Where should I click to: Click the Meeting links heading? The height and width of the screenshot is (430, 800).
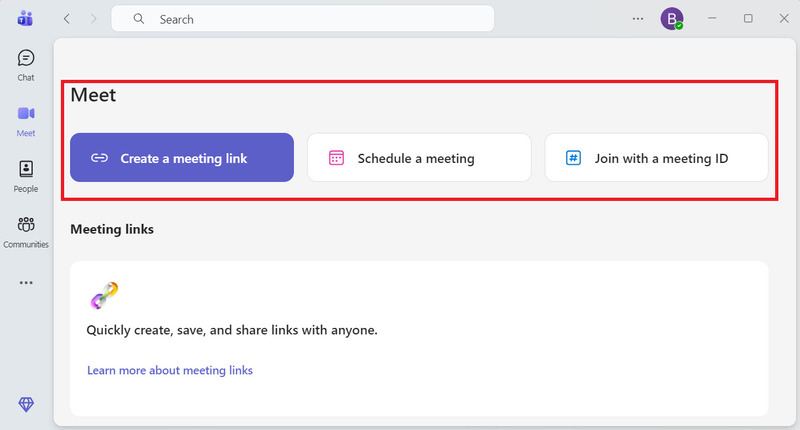[112, 230]
